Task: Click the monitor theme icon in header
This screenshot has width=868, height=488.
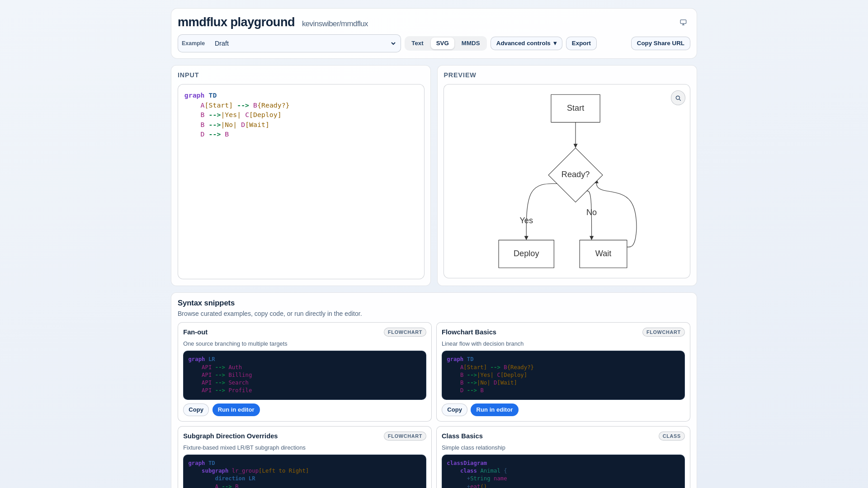Action: (x=683, y=22)
